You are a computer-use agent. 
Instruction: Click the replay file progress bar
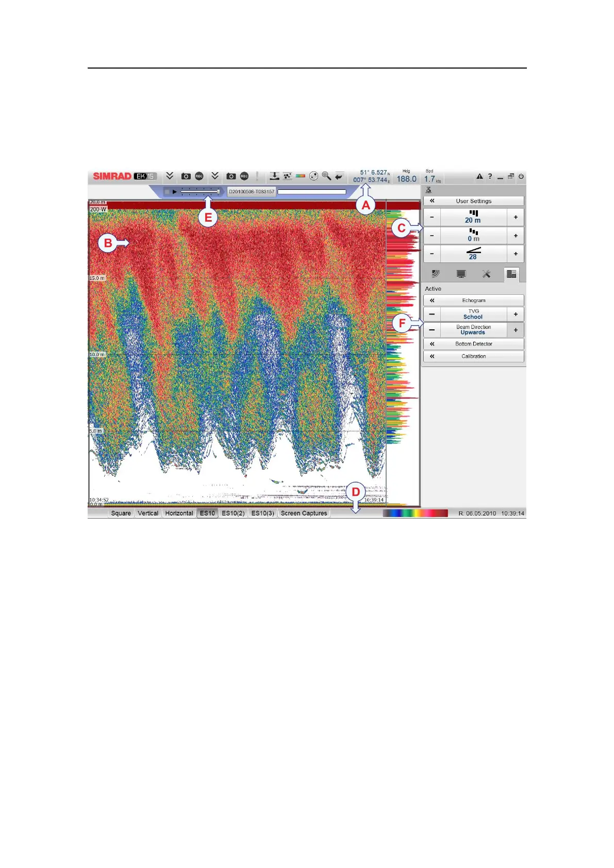pos(312,192)
